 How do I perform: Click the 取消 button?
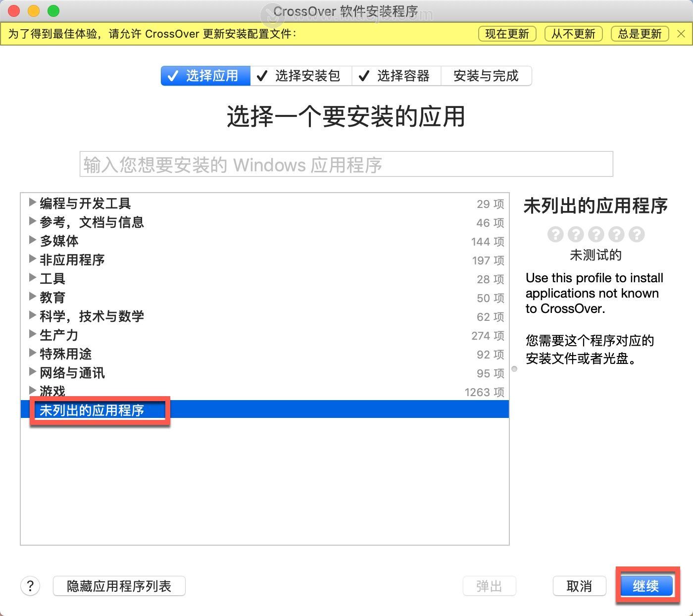[579, 586]
